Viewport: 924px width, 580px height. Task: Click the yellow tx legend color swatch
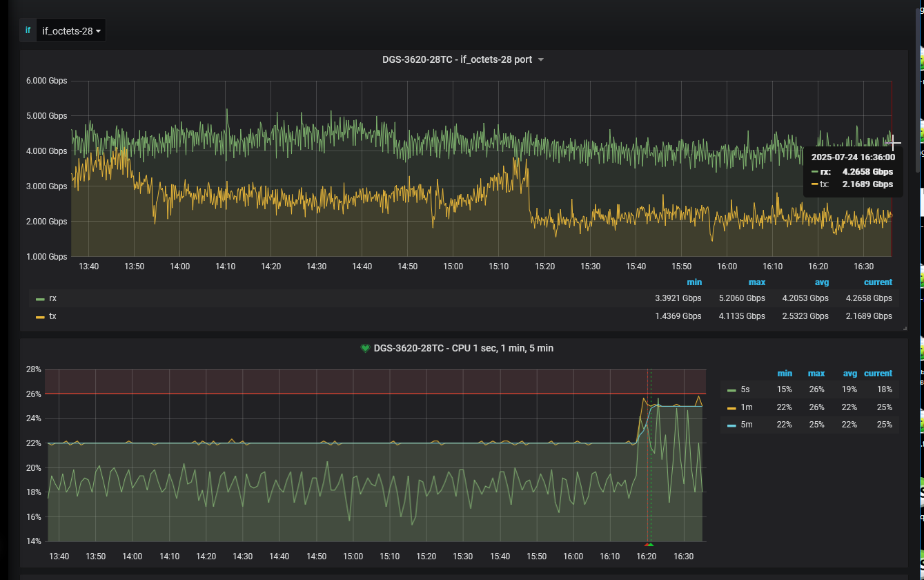click(40, 317)
